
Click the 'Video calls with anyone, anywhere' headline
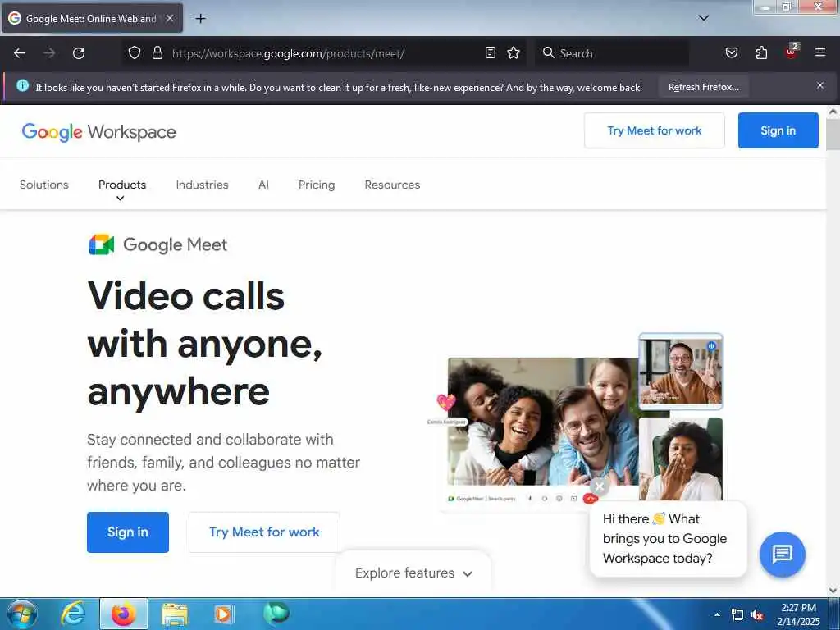click(x=205, y=344)
